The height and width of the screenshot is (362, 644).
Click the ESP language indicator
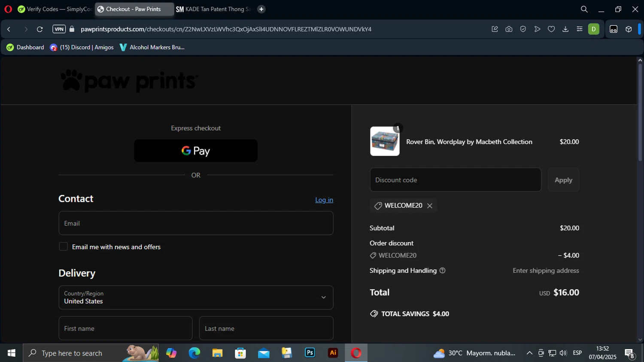click(x=577, y=353)
